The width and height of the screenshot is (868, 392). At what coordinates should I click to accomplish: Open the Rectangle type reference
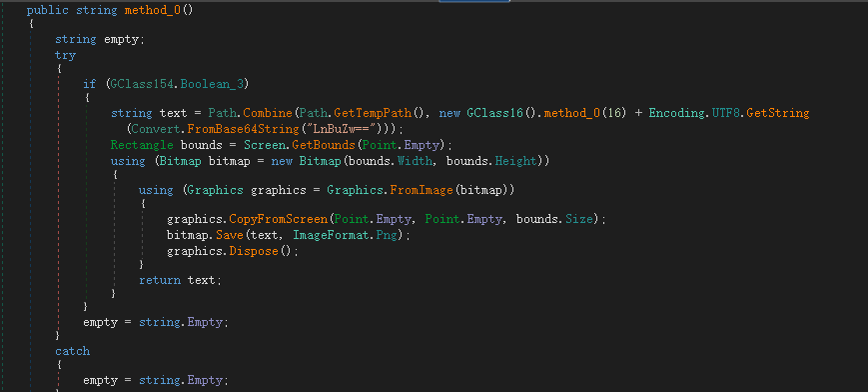tap(142, 145)
